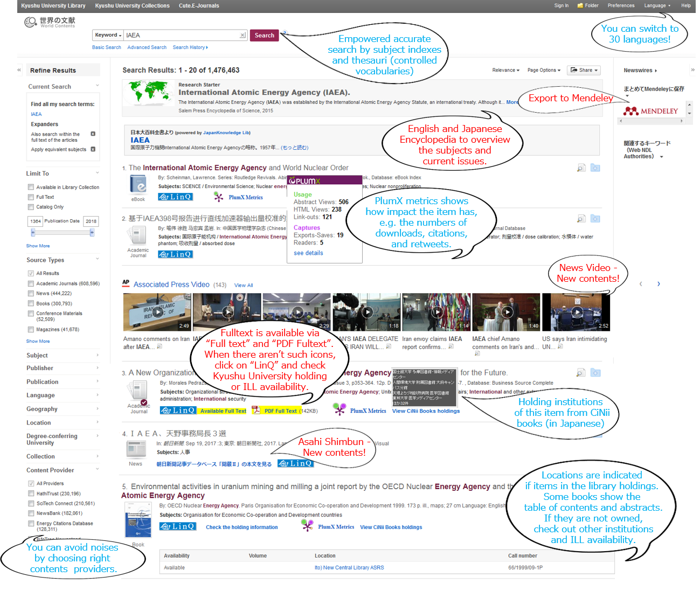The image size is (700, 591).
Task: Click the eBook icon for result 1
Action: [138, 185]
